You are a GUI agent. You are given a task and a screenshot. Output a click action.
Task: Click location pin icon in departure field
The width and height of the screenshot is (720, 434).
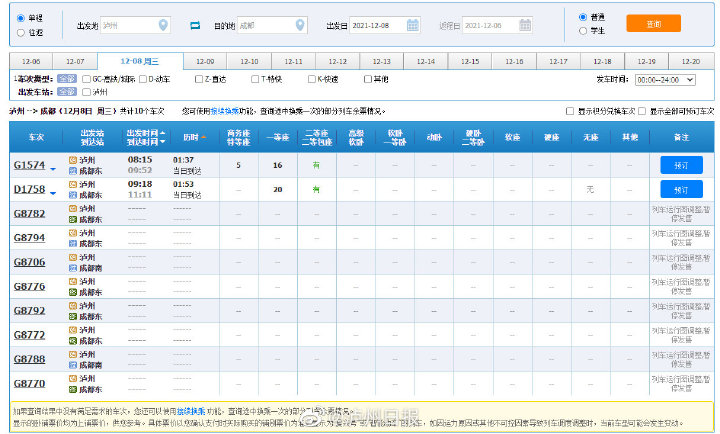click(x=162, y=25)
